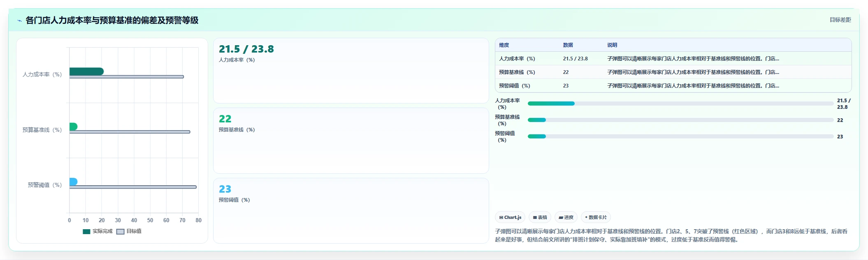Toggle the 目标值 legend swatch in the chart
The image size is (868, 260).
pos(120,231)
